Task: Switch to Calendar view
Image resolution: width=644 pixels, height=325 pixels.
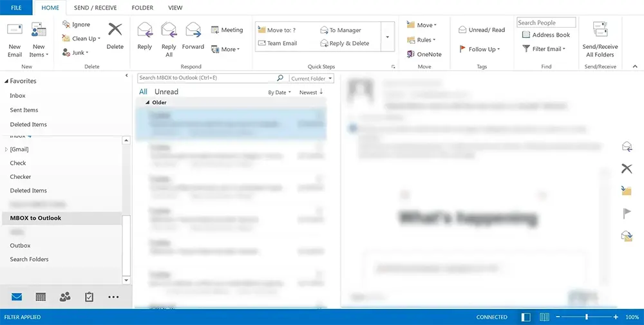Action: tap(41, 297)
